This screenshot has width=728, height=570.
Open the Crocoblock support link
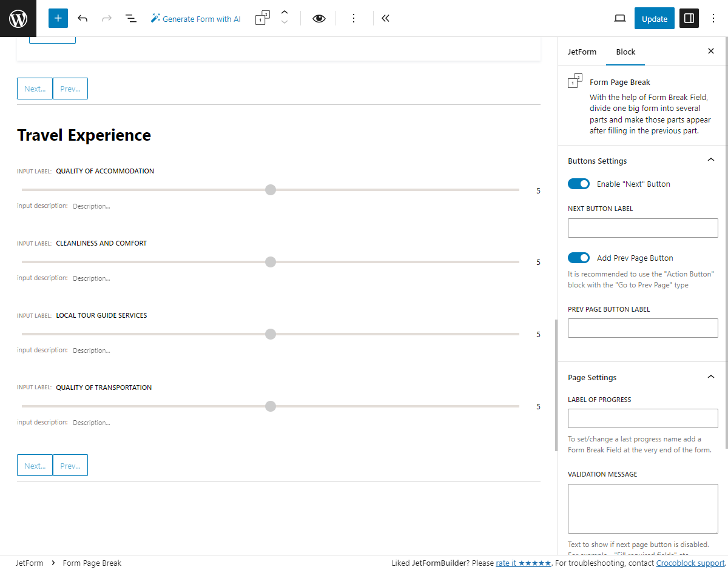[x=690, y=563]
